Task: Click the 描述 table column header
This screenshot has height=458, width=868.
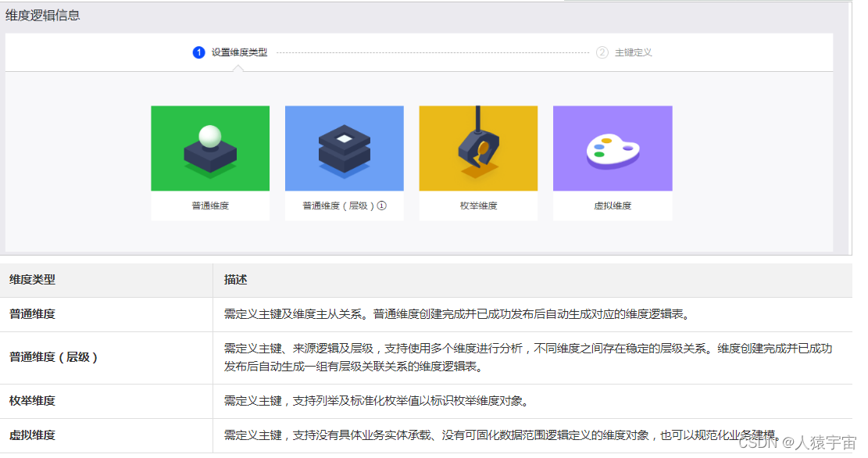Action: click(232, 279)
